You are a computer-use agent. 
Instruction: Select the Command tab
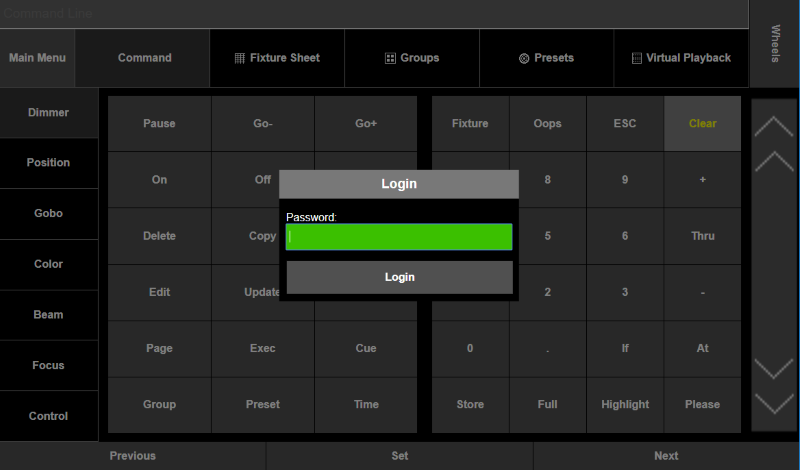coord(144,58)
